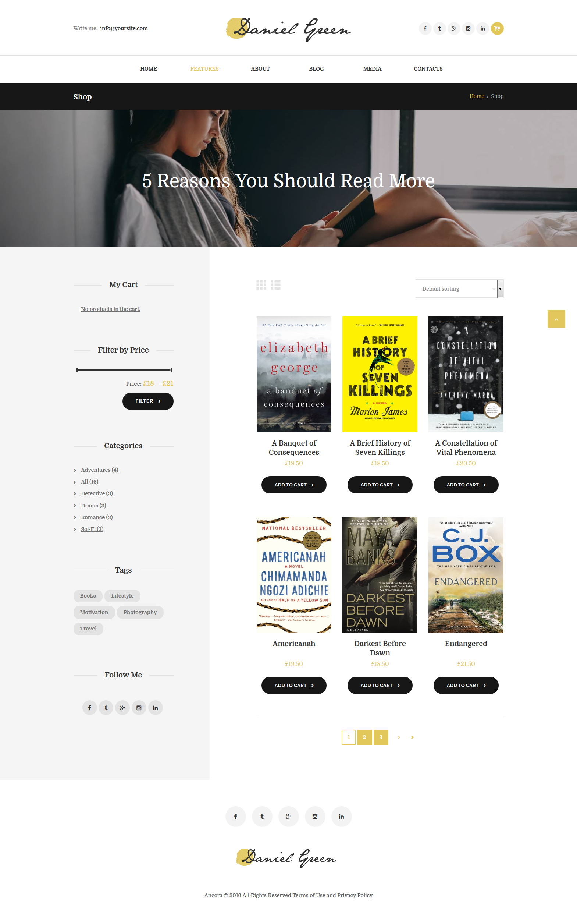Viewport: 577px width, 924px height.
Task: Open the Default sorting dropdown
Action: (459, 288)
